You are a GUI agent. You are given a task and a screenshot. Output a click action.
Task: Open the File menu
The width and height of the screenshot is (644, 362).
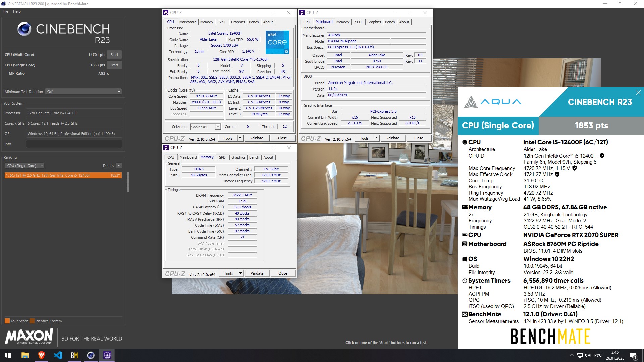tap(5, 11)
